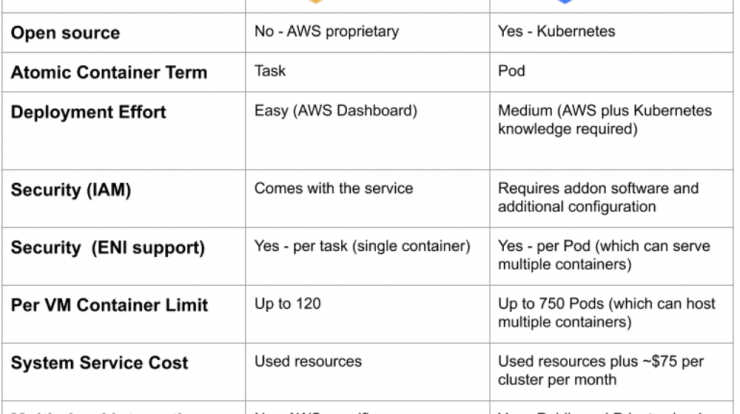Click the 'Security (IAM)' row label
740x414 pixels.
(x=71, y=190)
